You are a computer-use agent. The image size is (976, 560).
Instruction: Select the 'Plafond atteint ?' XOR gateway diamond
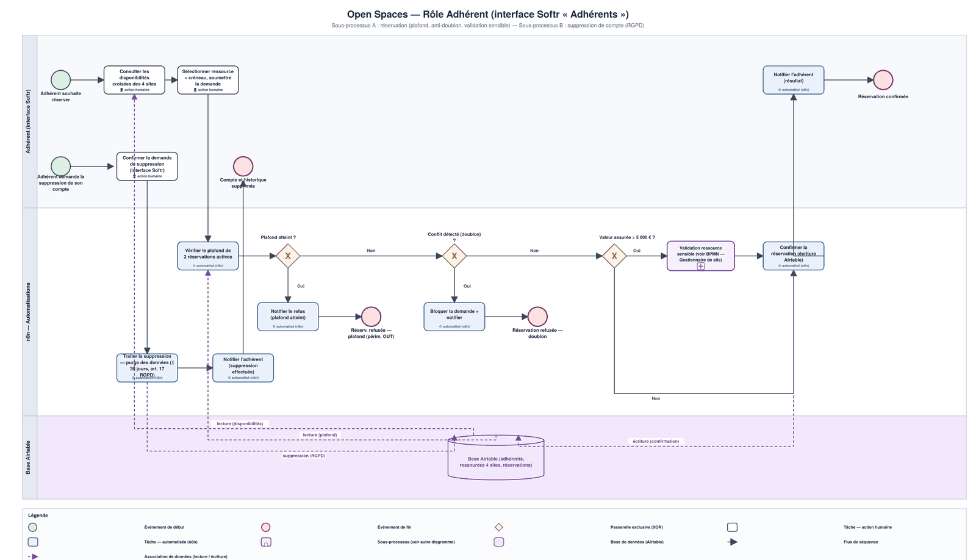tap(288, 256)
